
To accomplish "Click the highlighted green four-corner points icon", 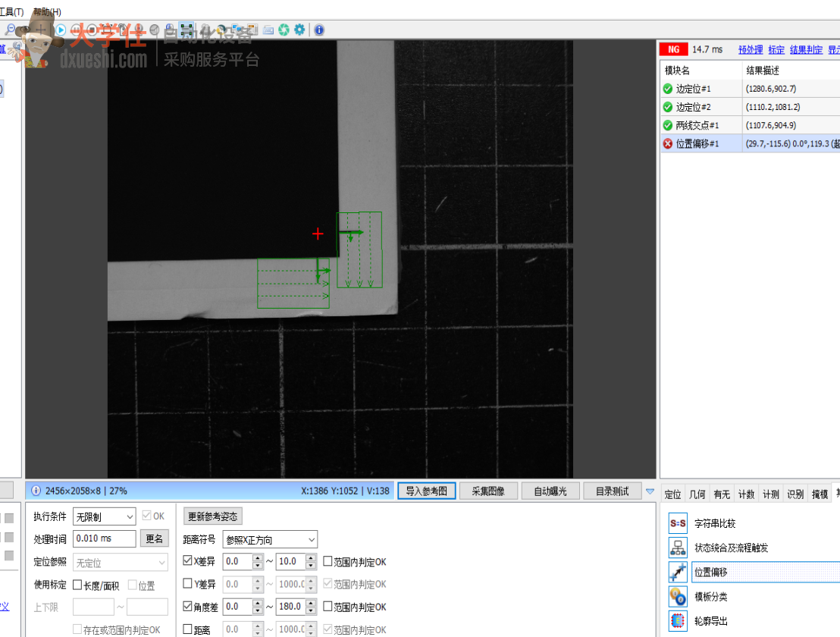I will tap(186, 30).
